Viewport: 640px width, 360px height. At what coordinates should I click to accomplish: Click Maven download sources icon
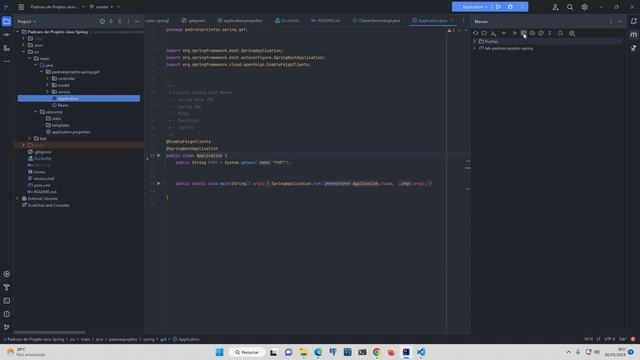[493, 33]
